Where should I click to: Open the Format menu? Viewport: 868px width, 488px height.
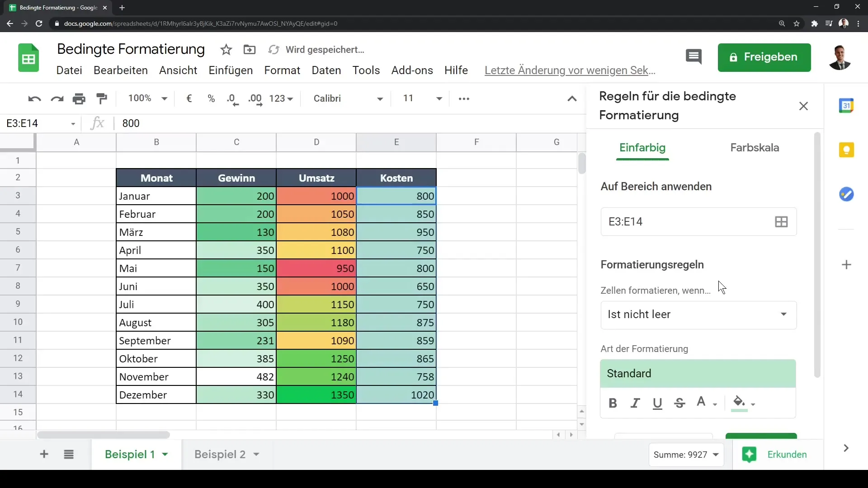click(x=282, y=70)
